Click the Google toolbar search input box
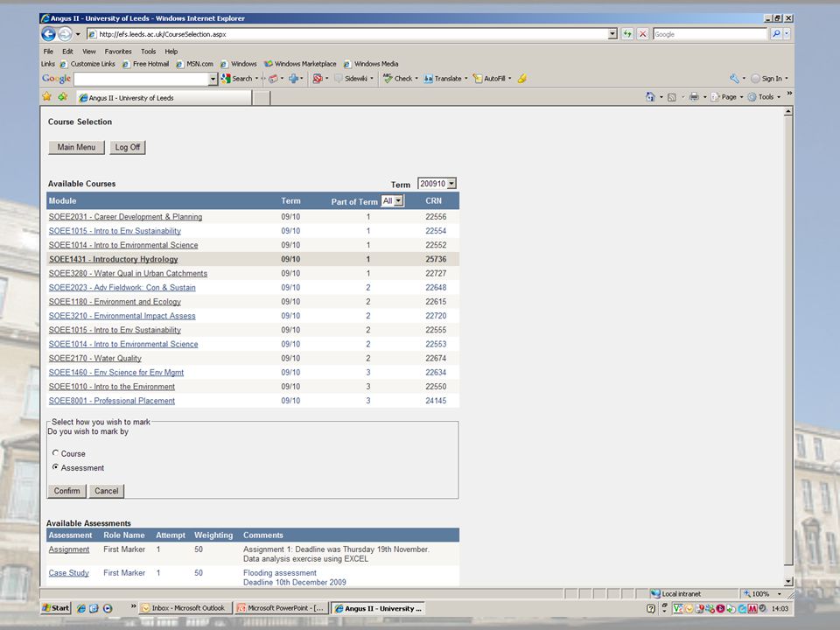The image size is (840, 630). point(142,80)
